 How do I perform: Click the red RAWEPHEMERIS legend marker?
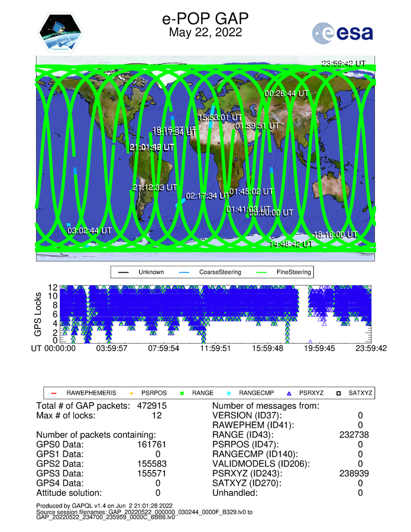(x=54, y=392)
